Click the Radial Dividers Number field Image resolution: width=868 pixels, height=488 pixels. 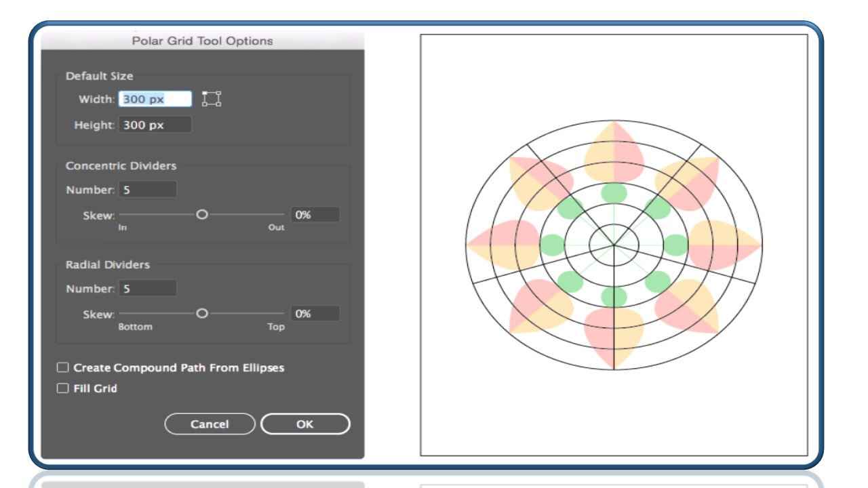(148, 289)
